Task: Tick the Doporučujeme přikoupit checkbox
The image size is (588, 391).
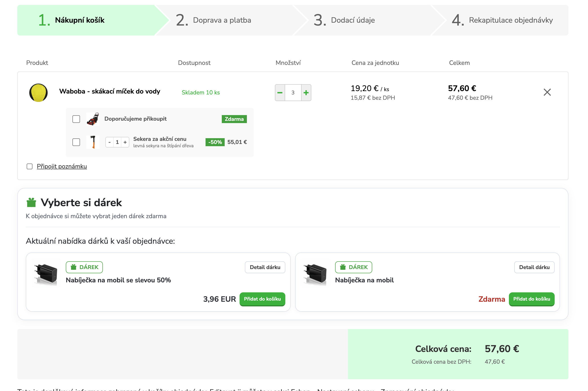Action: tap(76, 119)
